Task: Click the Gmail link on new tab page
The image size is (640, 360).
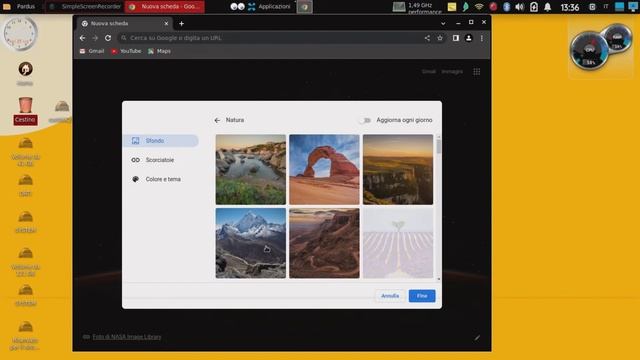Action: pos(429,71)
